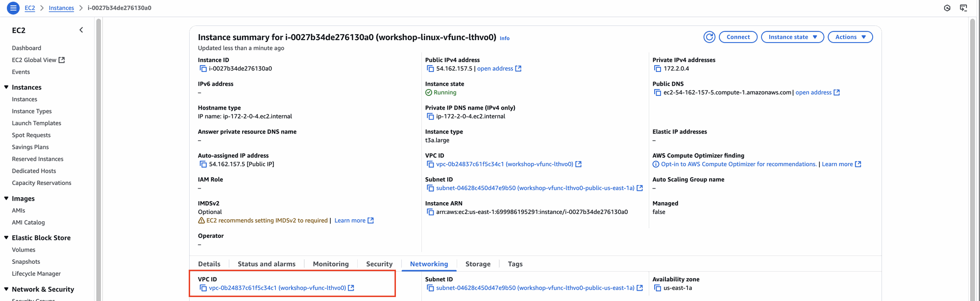Image resolution: width=980 pixels, height=301 pixels.
Task: Open the Instance state dropdown
Action: [792, 37]
